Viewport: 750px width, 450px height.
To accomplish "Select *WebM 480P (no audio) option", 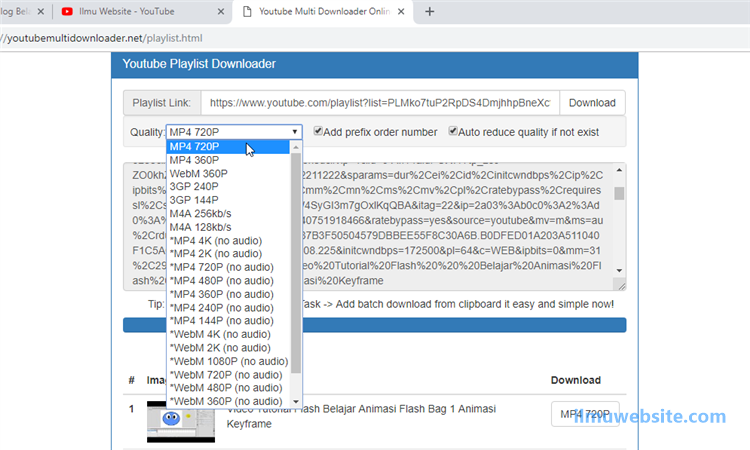I will (228, 388).
